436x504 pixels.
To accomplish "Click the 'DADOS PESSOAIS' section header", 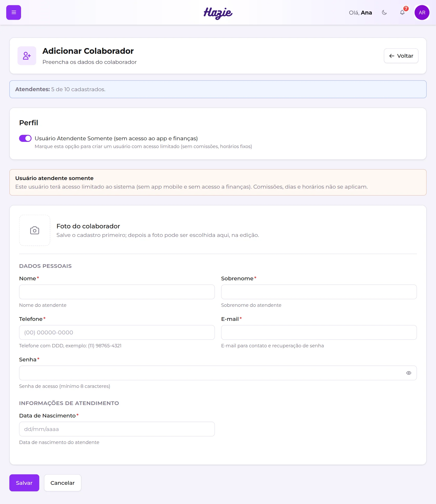I will click(x=45, y=266).
